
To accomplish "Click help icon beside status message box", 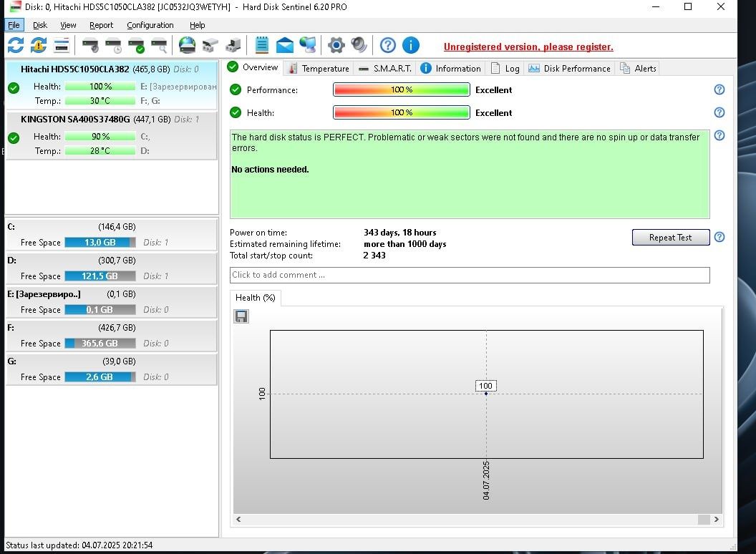I will tap(719, 135).
